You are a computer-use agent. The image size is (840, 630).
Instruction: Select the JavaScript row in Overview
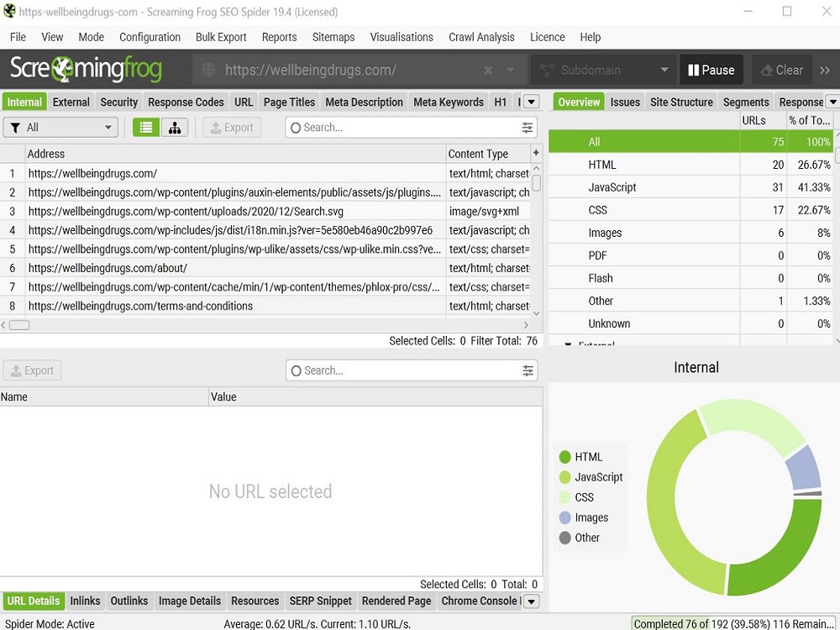pos(690,187)
